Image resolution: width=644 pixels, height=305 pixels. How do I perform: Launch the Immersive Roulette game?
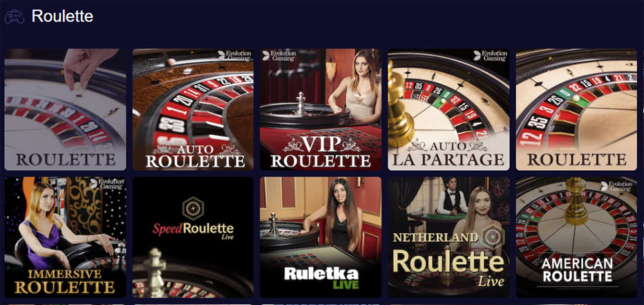pos(66,237)
